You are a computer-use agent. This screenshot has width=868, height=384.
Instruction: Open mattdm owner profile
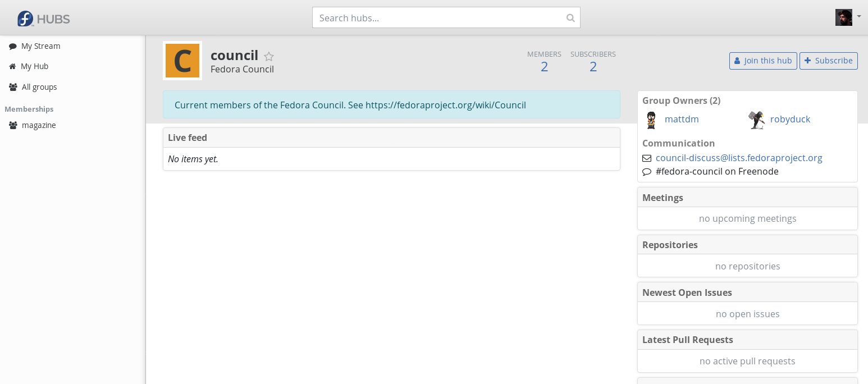(x=682, y=119)
